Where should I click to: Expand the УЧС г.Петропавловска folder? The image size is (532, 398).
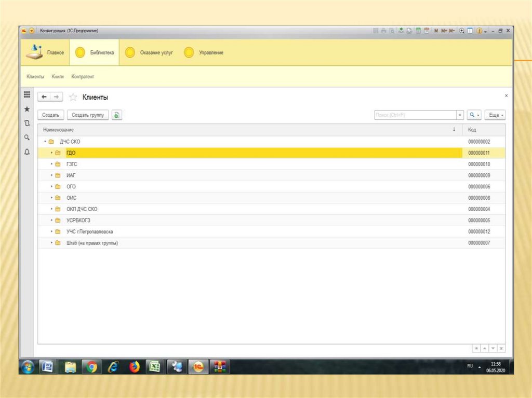[51, 231]
